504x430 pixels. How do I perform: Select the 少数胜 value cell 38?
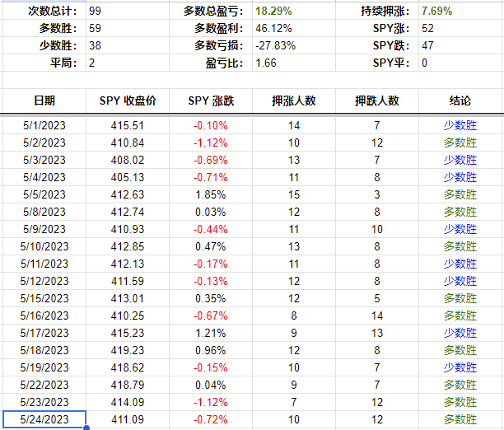(128, 45)
